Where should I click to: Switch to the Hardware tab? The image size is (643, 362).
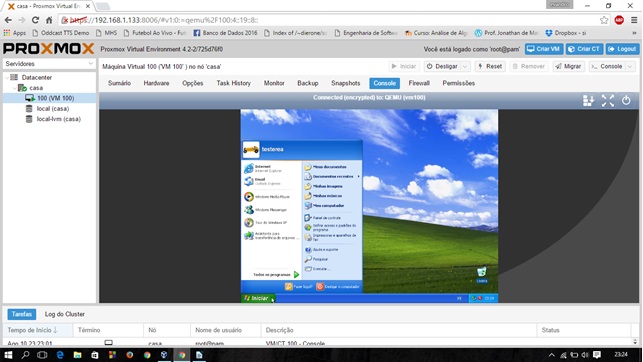pos(156,83)
